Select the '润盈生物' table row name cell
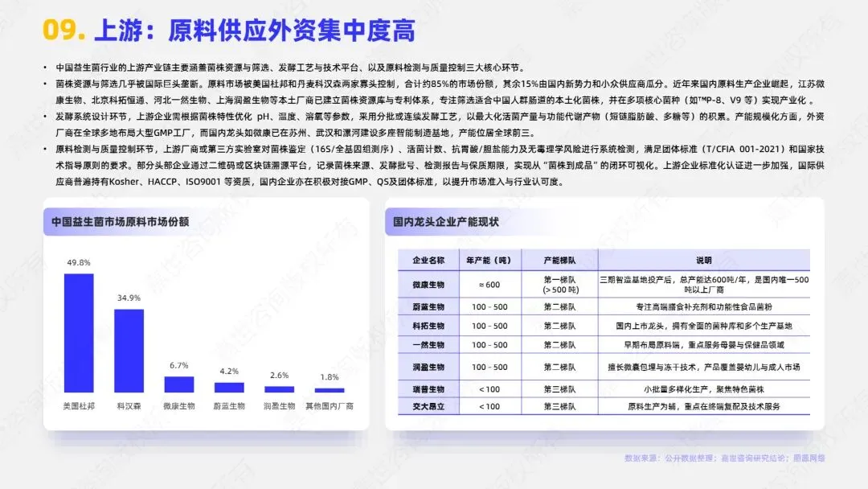 [x=428, y=368]
